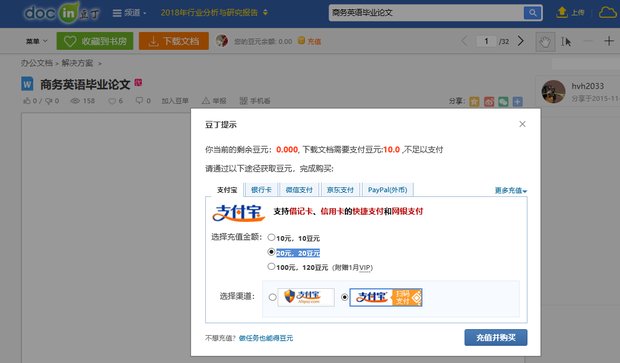Click 充值 link near balance
The height and width of the screenshot is (363, 620).
click(314, 41)
